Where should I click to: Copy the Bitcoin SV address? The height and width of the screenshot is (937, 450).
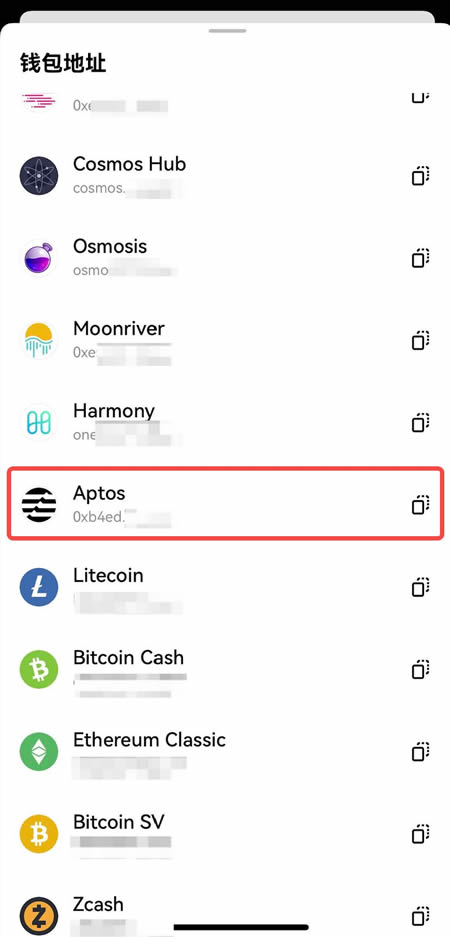[421, 833]
